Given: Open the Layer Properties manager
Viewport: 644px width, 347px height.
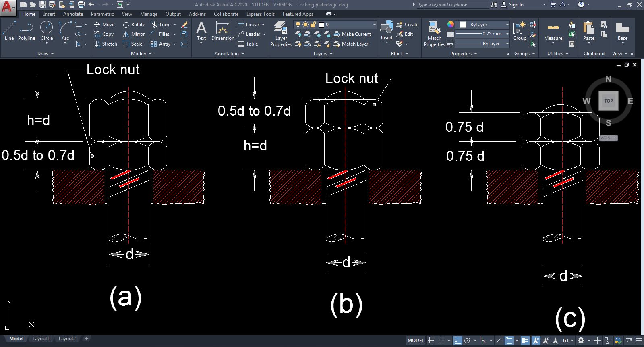Looking at the screenshot, I should pyautogui.click(x=281, y=34).
